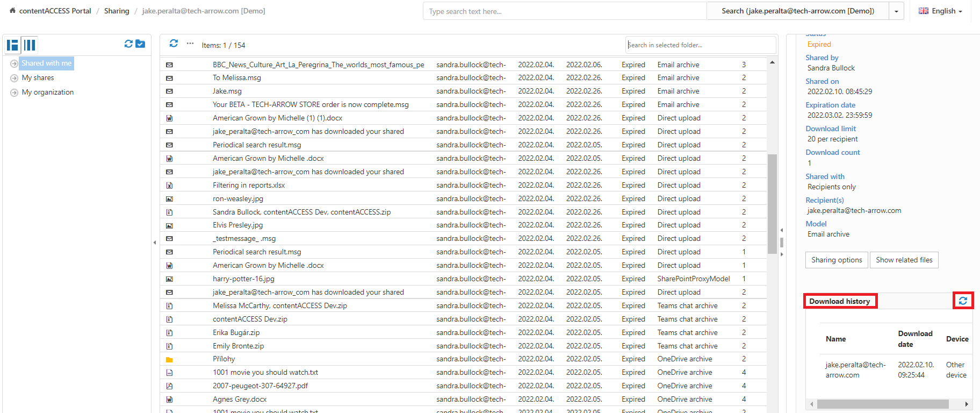Expand the Shared with me node
Image resolution: width=980 pixels, height=413 pixels.
pyautogui.click(x=15, y=63)
